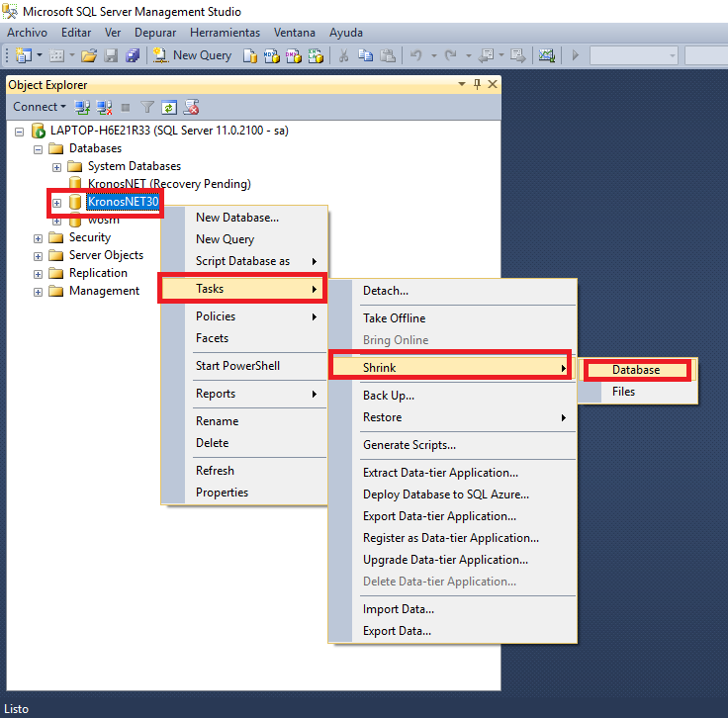Viewport: 728px width, 718px height.
Task: Open the Depurar menu
Action: point(155,33)
